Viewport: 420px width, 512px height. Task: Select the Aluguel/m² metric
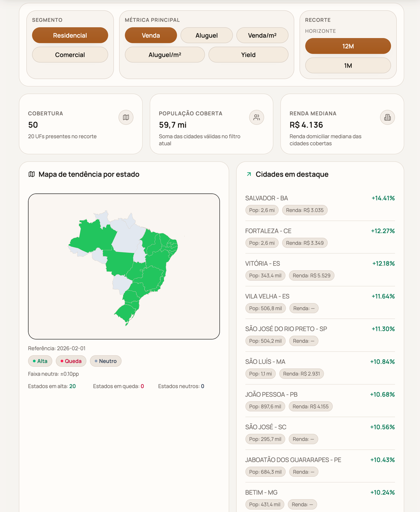[x=164, y=55]
